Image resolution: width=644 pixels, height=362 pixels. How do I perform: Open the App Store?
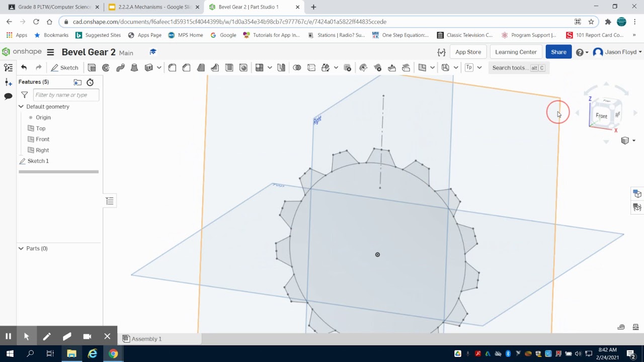click(468, 52)
